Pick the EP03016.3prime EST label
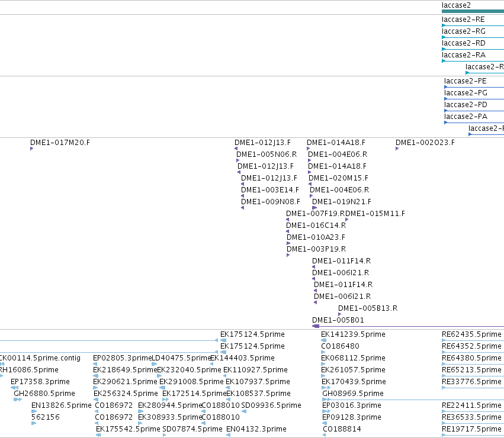504x438 pixels. pyautogui.click(x=352, y=406)
